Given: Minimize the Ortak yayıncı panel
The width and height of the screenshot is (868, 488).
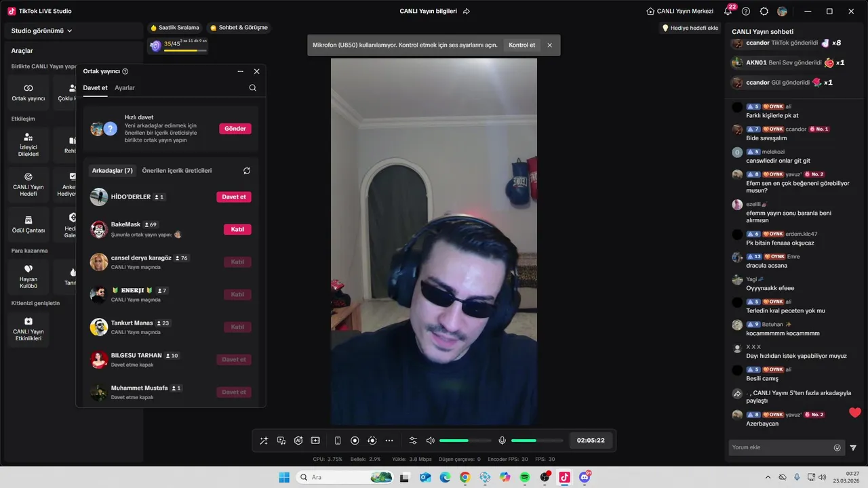Looking at the screenshot, I should pyautogui.click(x=240, y=71).
